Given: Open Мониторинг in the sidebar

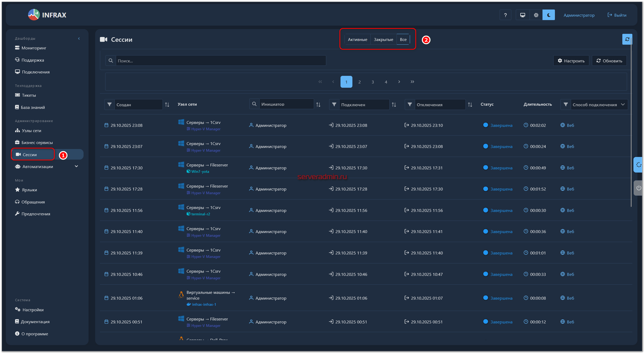Looking at the screenshot, I should click(x=34, y=48).
